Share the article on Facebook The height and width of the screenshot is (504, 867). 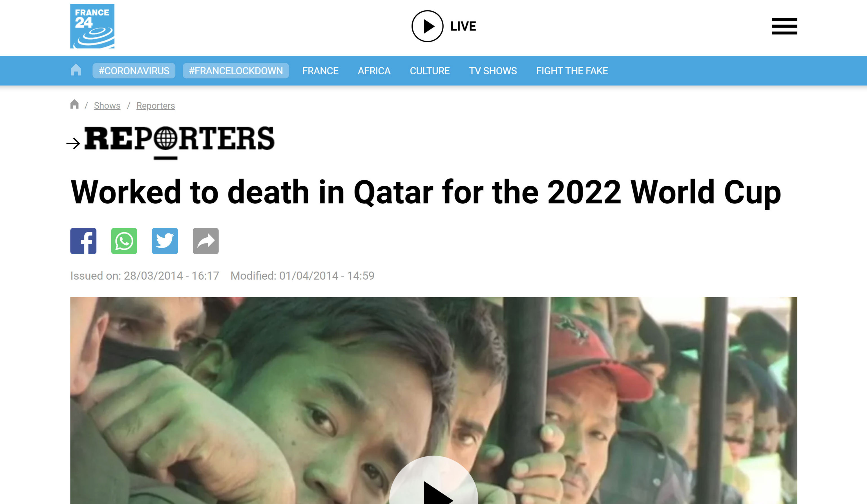(83, 241)
